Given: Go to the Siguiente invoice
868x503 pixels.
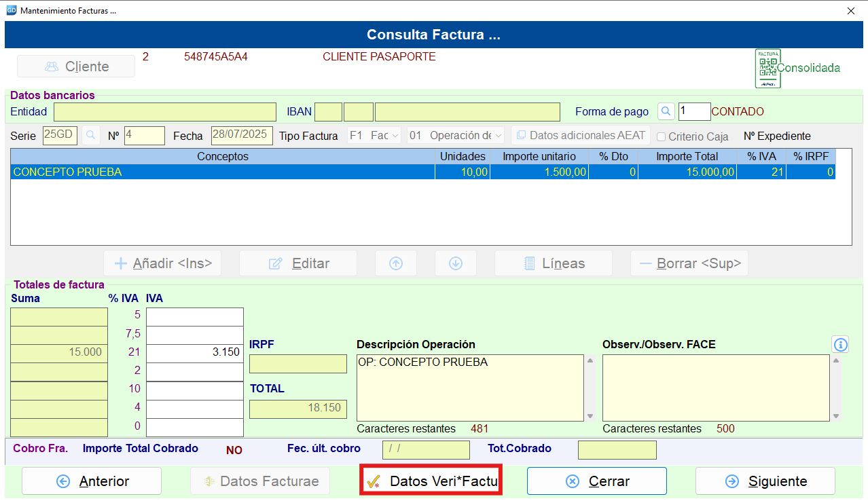Looking at the screenshot, I should click(765, 481).
